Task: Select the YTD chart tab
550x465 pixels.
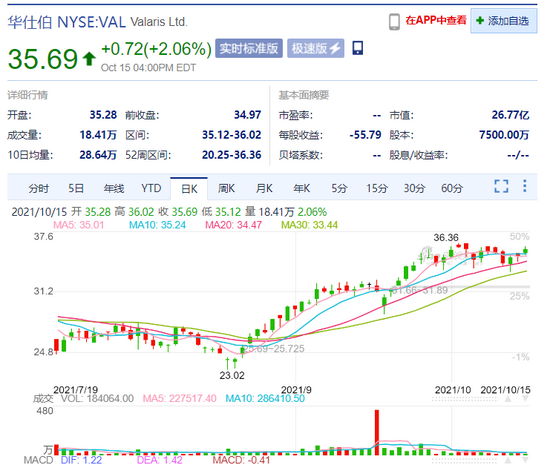Action: pyautogui.click(x=151, y=188)
